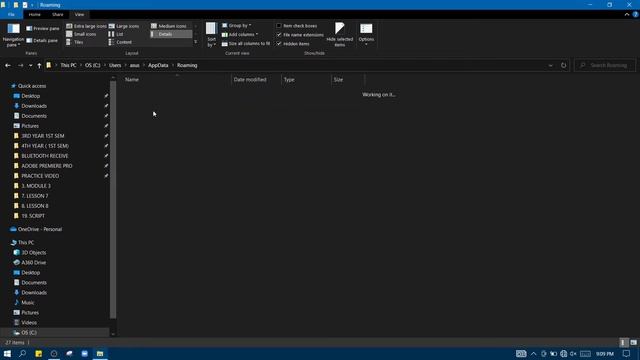Open the Group by dropdown
The width and height of the screenshot is (640, 360).
236,25
